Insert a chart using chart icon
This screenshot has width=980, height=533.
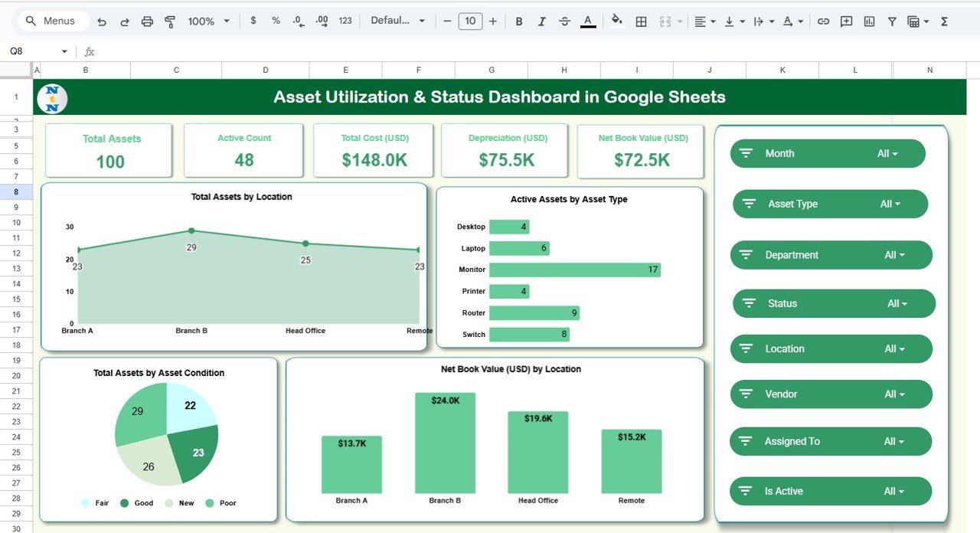(x=869, y=21)
